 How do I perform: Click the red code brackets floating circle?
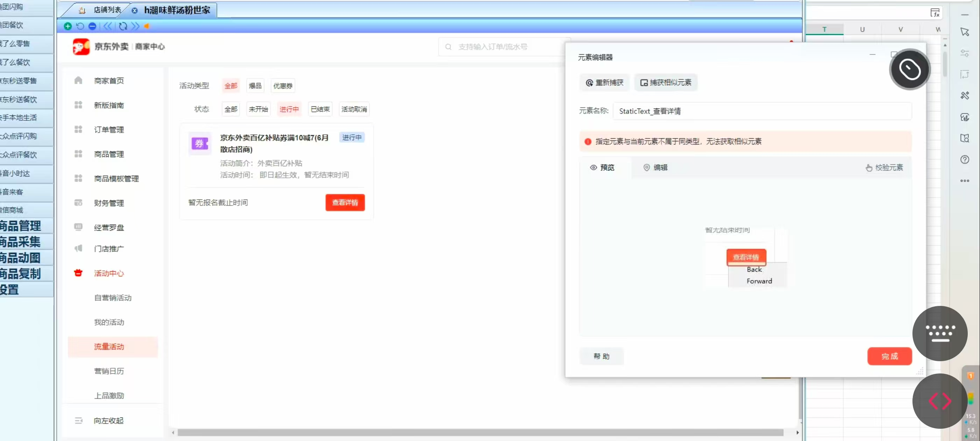tap(940, 401)
